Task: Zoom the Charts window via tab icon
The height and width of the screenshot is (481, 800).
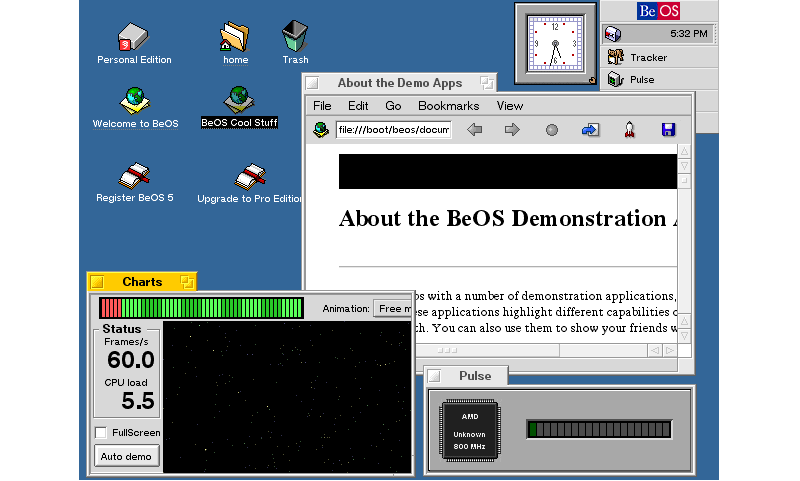Action: pos(187,282)
